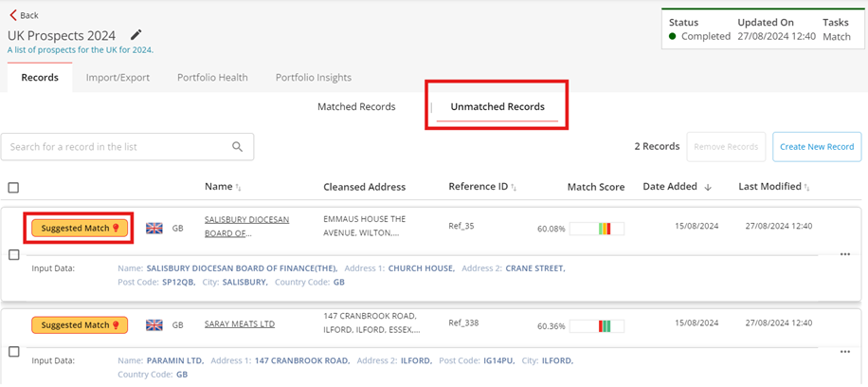Click post code IG14PU in input data
The image size is (868, 387).
[498, 361]
